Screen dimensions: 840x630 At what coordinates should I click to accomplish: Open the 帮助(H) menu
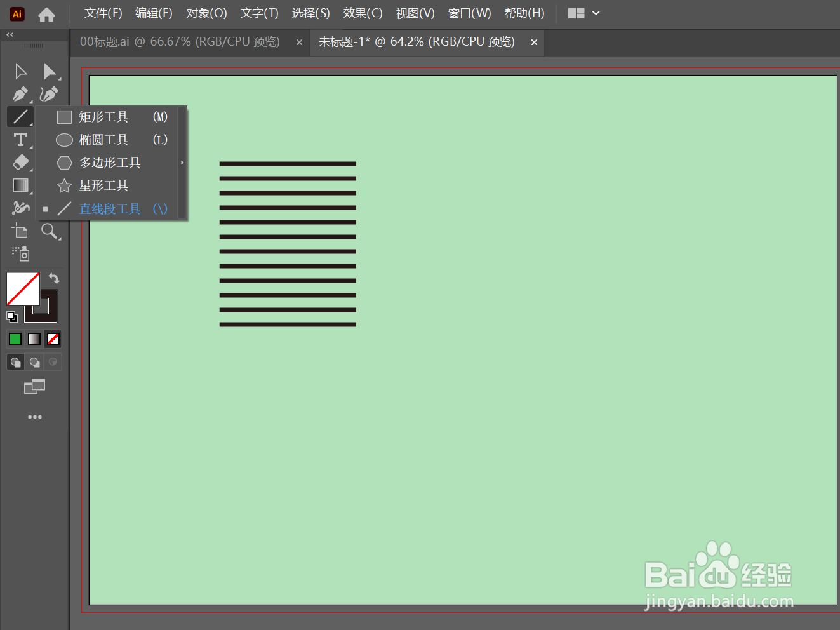pos(524,13)
